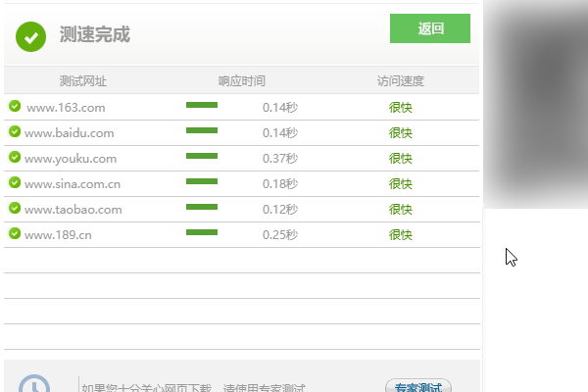Select the www.youku.com address text
Viewport: 588px width, 392px height.
pos(71,159)
